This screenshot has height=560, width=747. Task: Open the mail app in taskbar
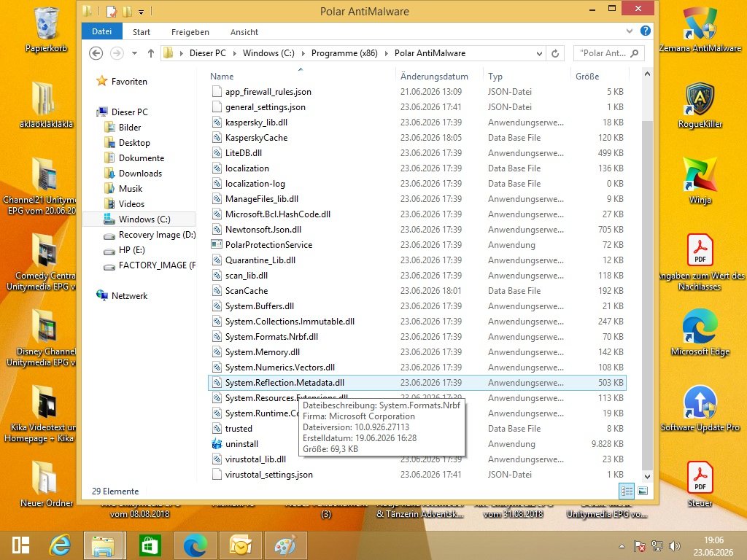[x=241, y=545]
